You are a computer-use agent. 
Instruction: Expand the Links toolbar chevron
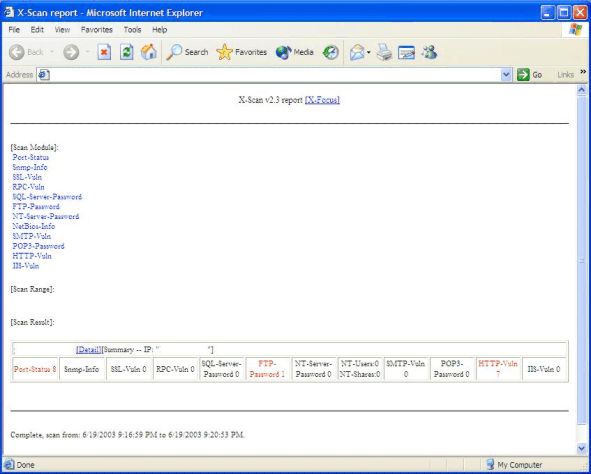pyautogui.click(x=583, y=72)
